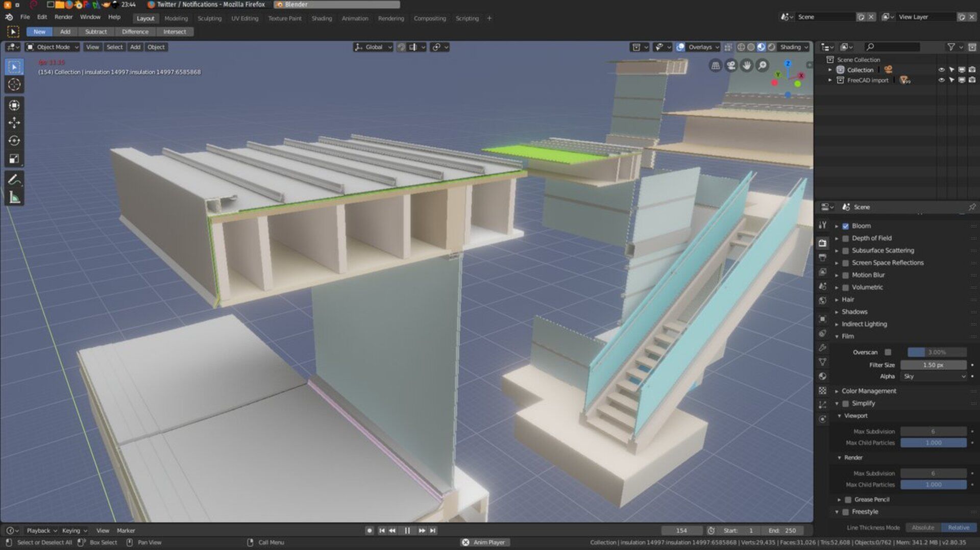Expand the Collection item in the outliner
This screenshot has width=980, height=550.
(x=831, y=69)
